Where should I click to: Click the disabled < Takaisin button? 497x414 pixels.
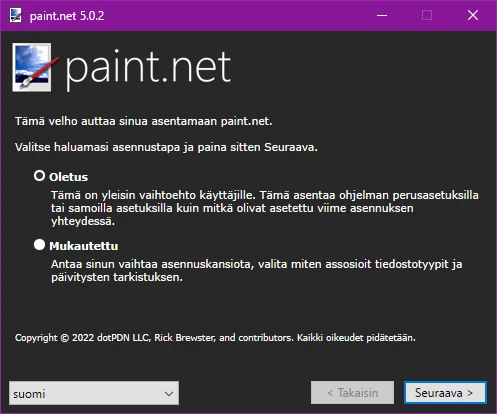tap(352, 393)
